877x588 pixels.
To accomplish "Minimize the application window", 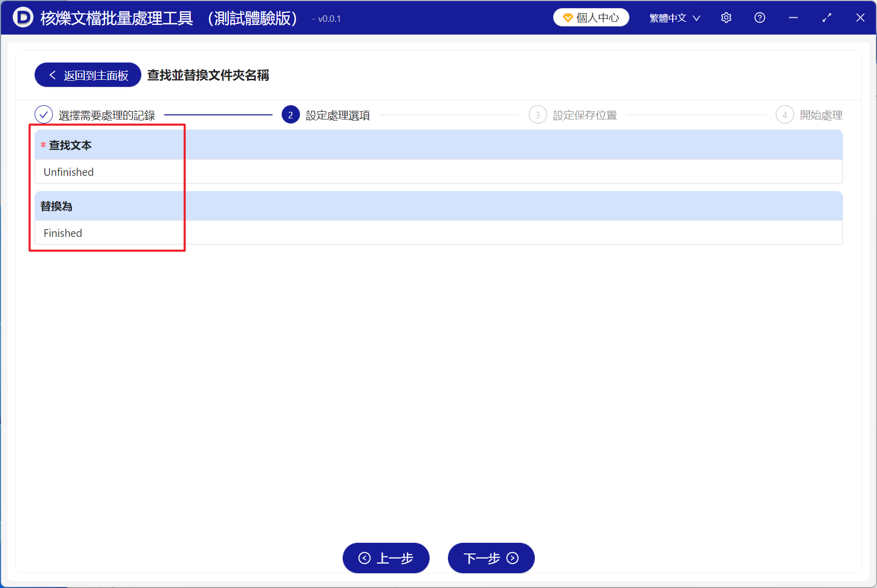I will 793,18.
